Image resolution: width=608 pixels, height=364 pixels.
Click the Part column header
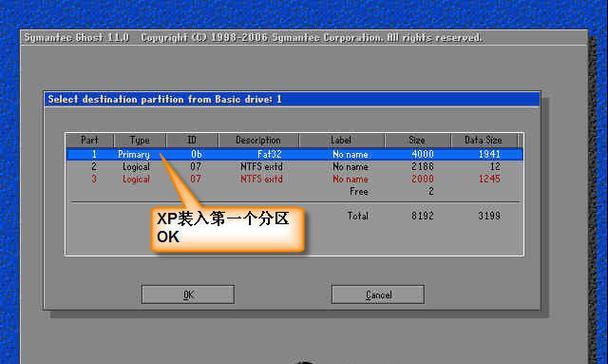90,140
